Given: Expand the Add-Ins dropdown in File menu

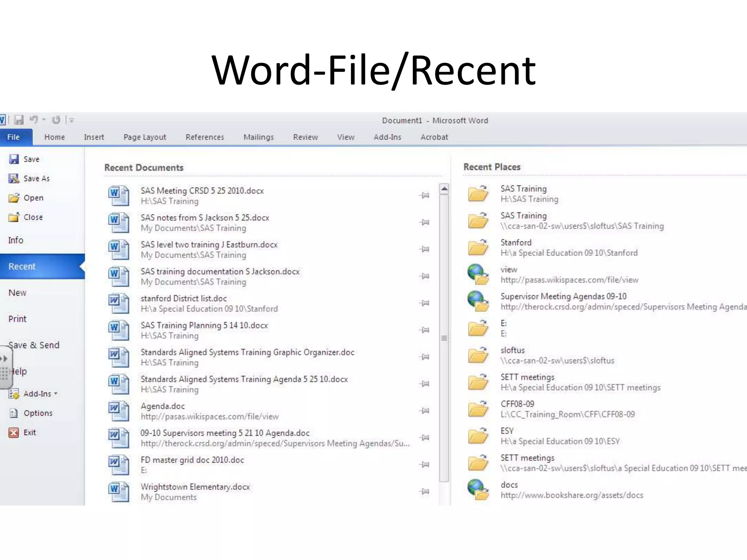Looking at the screenshot, I should 33,394.
